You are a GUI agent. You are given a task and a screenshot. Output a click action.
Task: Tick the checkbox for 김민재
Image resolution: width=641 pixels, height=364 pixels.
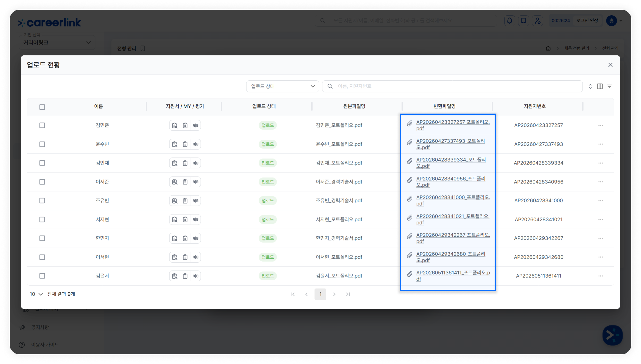coord(42,163)
